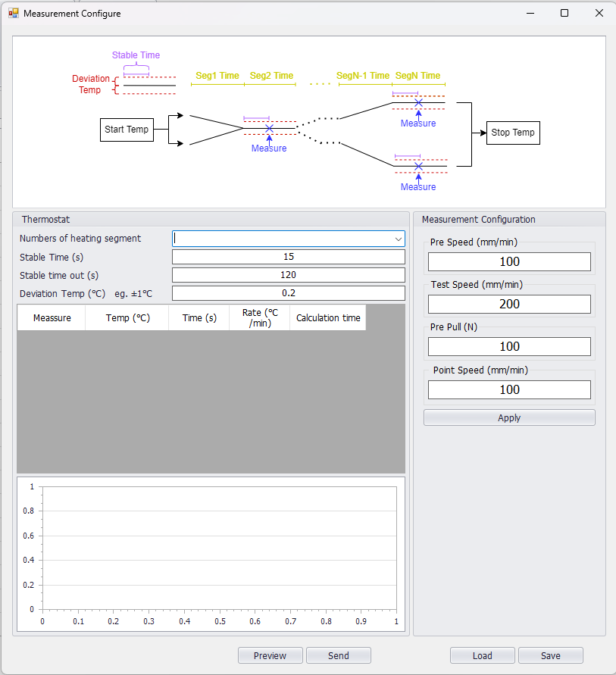Click the Save button
This screenshot has width=616, height=675.
pyautogui.click(x=551, y=655)
